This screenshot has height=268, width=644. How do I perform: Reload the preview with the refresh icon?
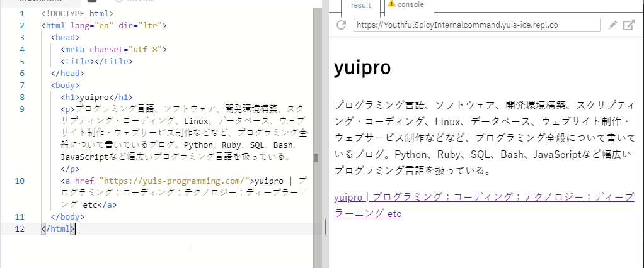pyautogui.click(x=342, y=25)
